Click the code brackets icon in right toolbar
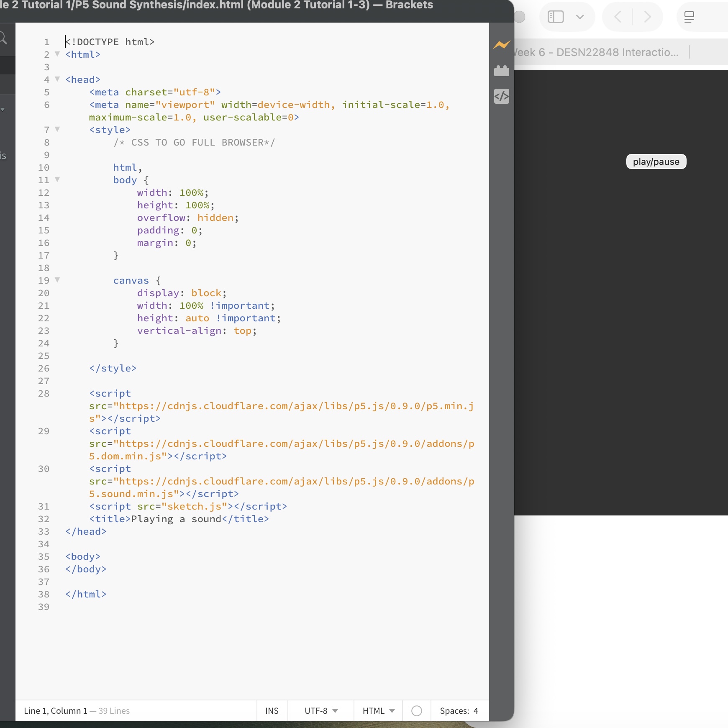The width and height of the screenshot is (728, 728). [501, 96]
